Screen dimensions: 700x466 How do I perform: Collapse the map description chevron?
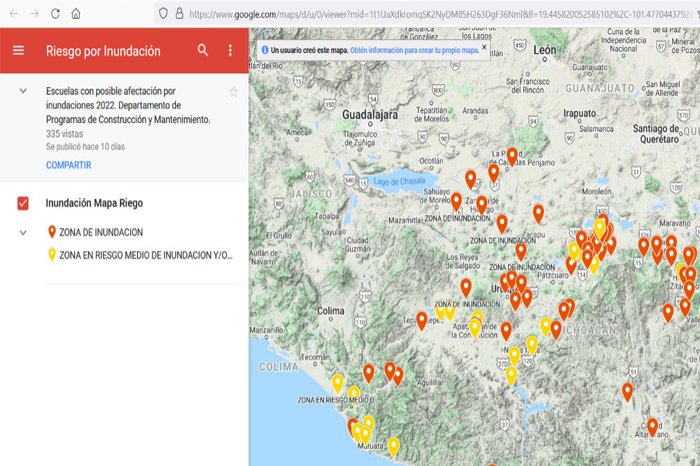23,91
